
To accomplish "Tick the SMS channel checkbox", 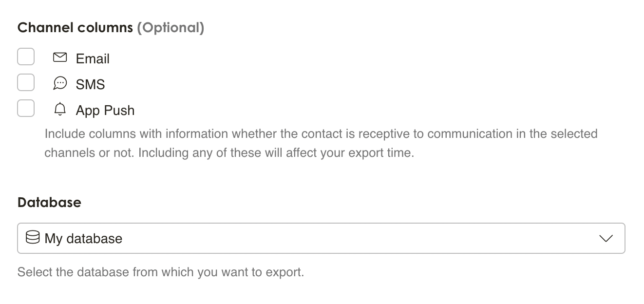I will [x=26, y=82].
